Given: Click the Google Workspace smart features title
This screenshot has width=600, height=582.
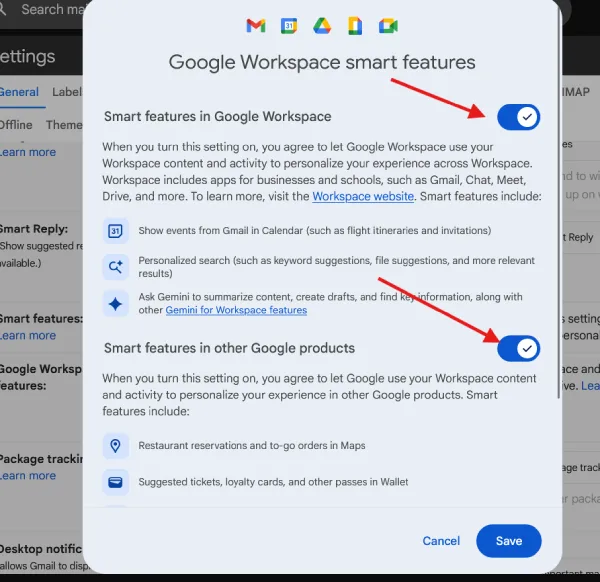Looking at the screenshot, I should pos(322,62).
